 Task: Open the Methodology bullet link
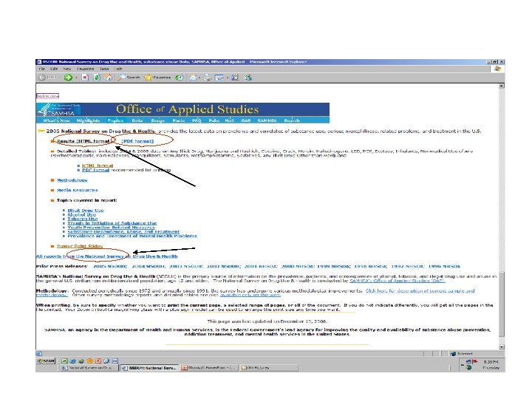point(72,180)
